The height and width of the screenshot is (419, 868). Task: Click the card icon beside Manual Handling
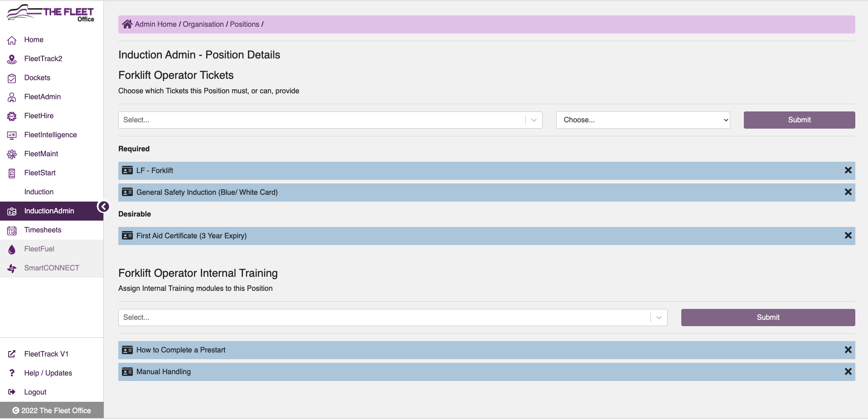pyautogui.click(x=127, y=371)
